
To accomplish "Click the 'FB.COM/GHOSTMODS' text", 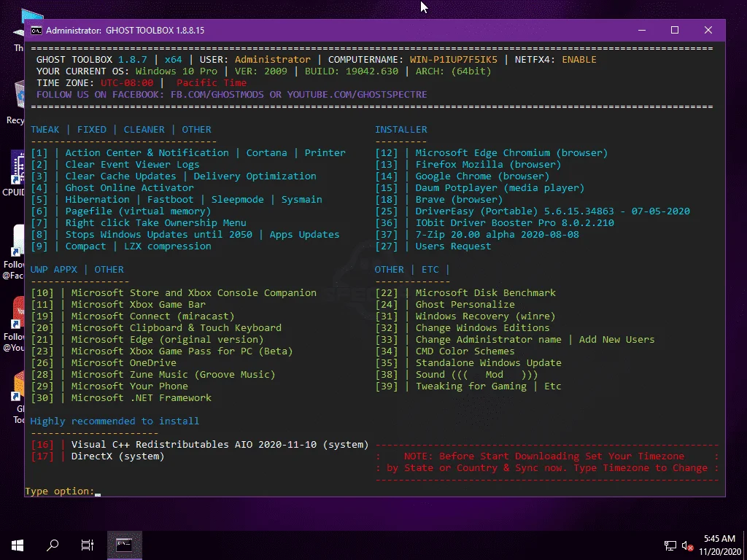I will click(217, 95).
